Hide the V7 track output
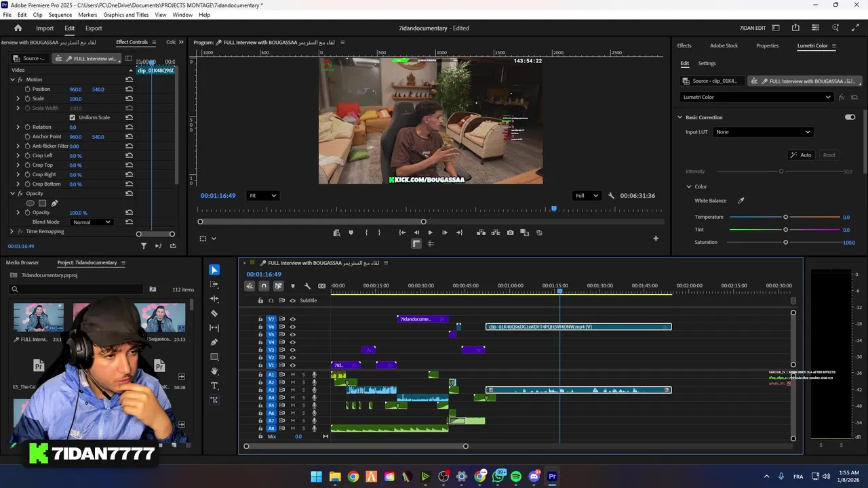The width and height of the screenshot is (868, 488). click(292, 319)
